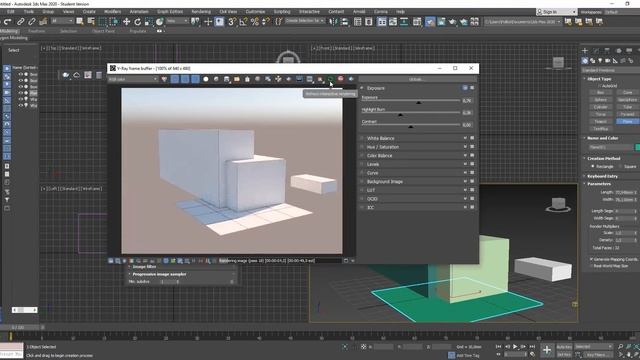Screen dimensions: 640x360
Task: Open the Graph Editors menu
Action: click(x=170, y=12)
